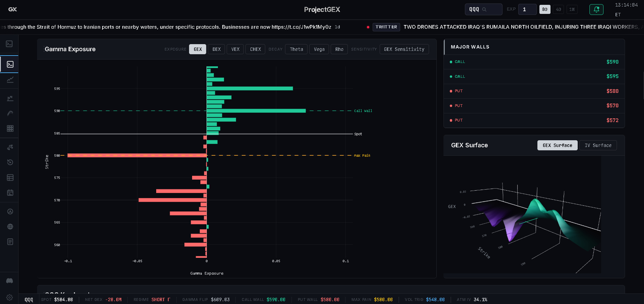
Task: Click the $572 PUT wall row
Action: 534,120
